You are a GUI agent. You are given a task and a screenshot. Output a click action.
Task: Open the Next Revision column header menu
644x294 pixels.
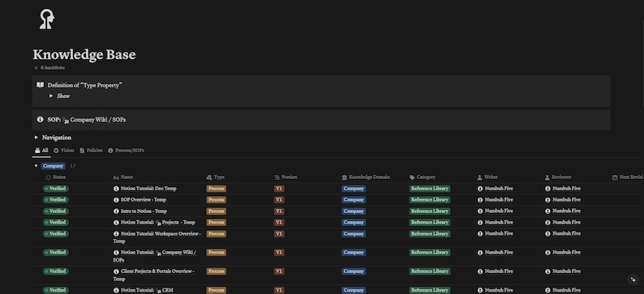(x=628, y=177)
